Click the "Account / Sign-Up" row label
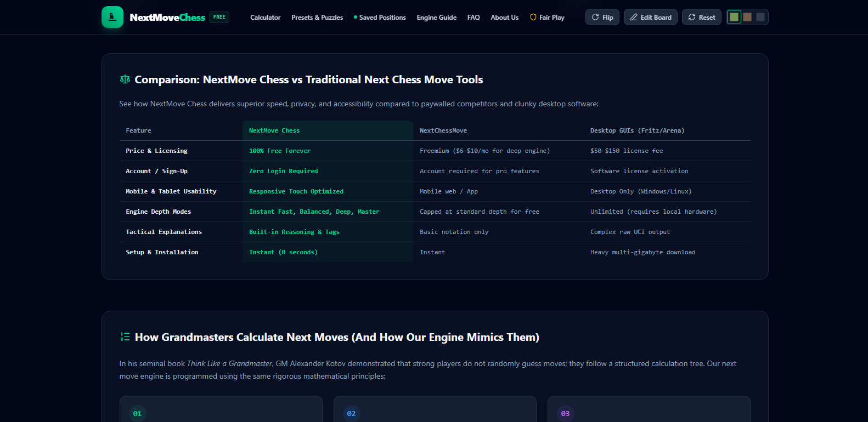 pos(156,171)
